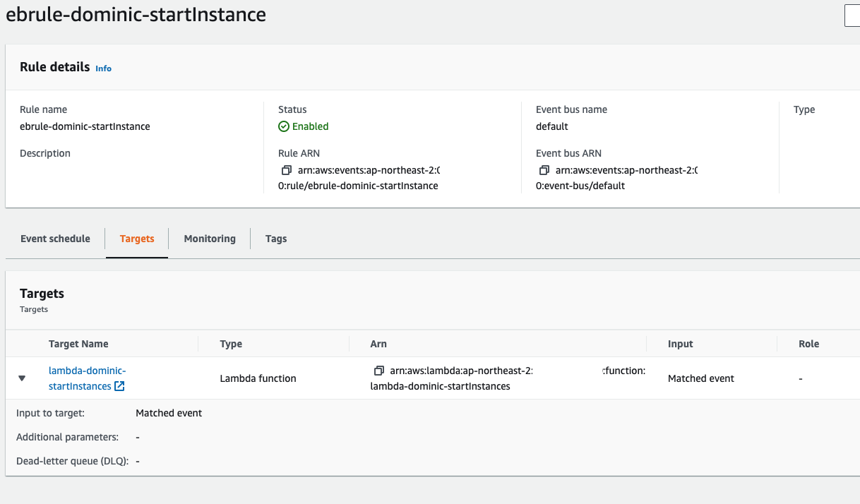The image size is (860, 504).
Task: Copy the Lambda target ARN with its copy icon
Action: (378, 371)
